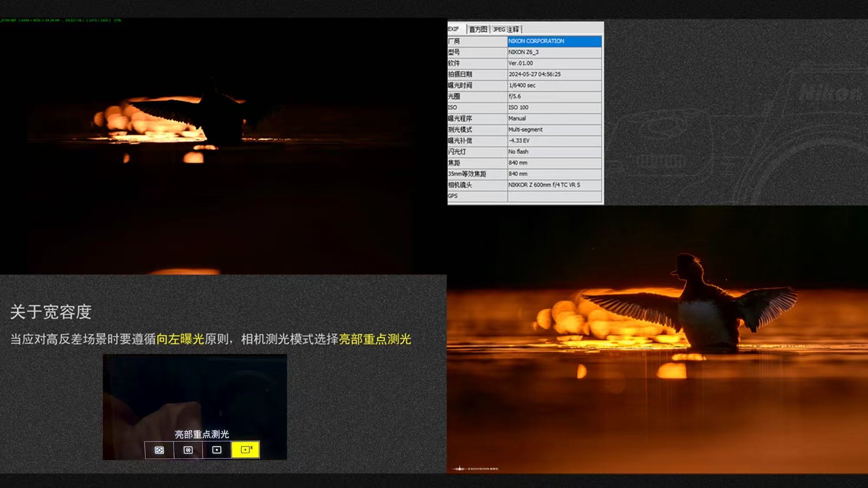Click the green file info text above the dark photo
The height and width of the screenshot is (488, 868).
click(61, 20)
